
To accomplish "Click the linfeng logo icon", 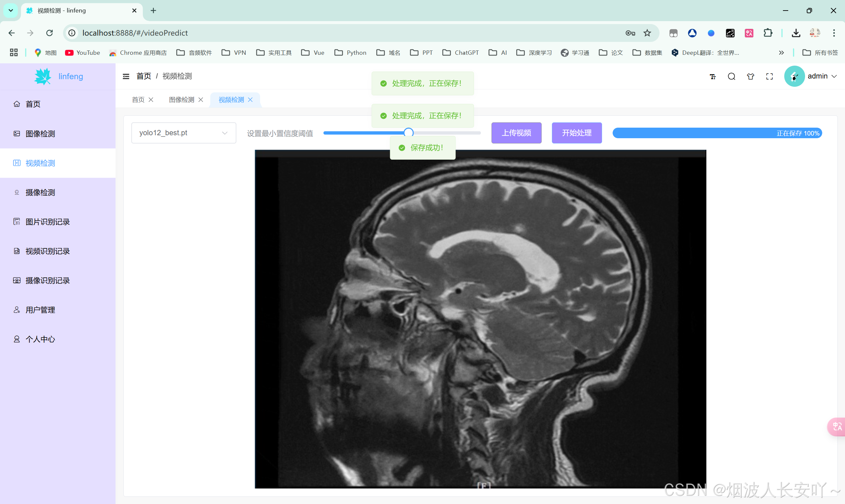I will pos(43,77).
